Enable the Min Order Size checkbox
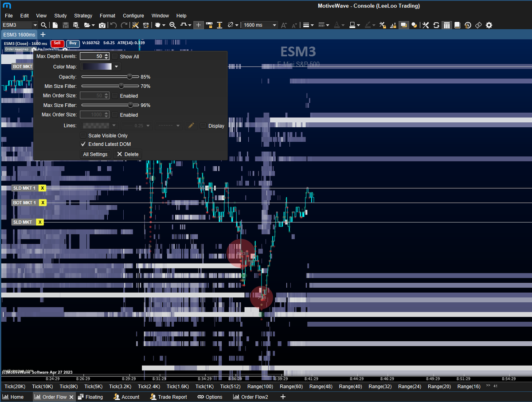Image resolution: width=532 pixels, height=402 pixels. [115, 96]
